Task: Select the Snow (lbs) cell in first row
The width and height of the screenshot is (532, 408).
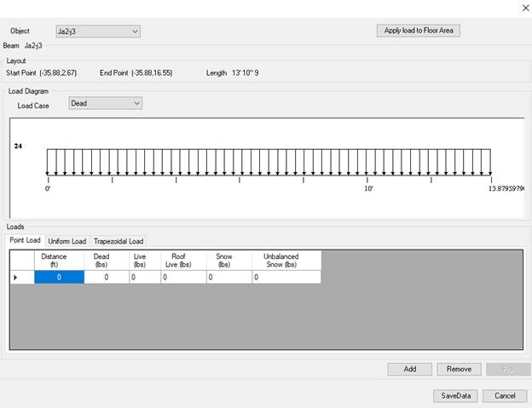Action: coord(229,277)
